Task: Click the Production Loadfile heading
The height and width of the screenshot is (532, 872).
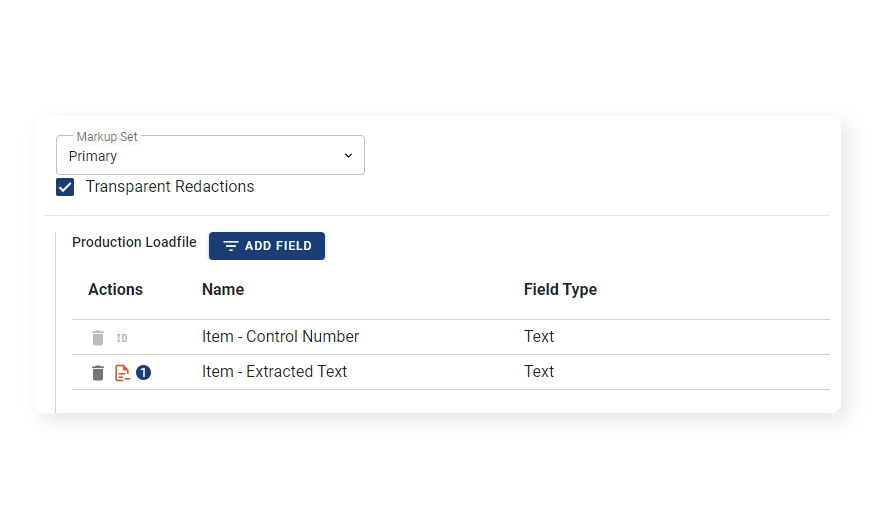Action: pos(134,243)
